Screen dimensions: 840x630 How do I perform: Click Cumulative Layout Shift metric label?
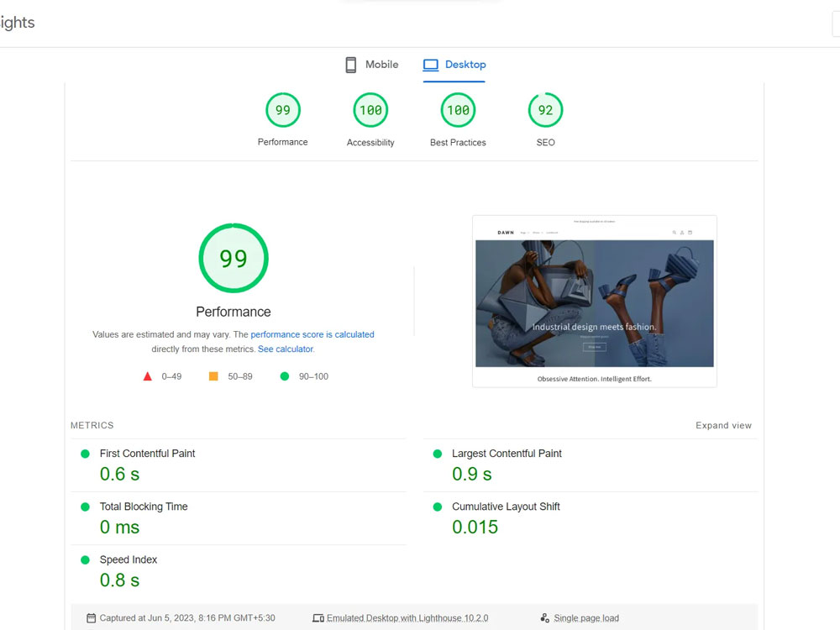click(506, 507)
